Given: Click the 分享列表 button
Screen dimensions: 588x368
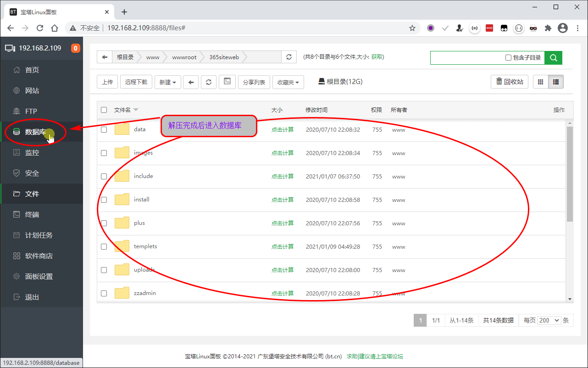Looking at the screenshot, I should 254,82.
